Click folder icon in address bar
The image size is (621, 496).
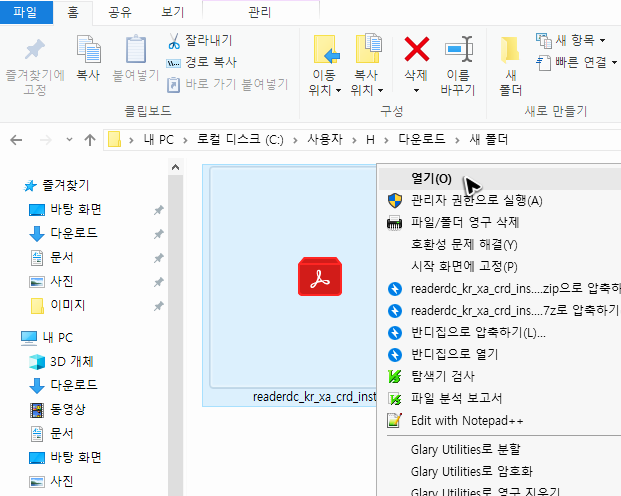(114, 139)
